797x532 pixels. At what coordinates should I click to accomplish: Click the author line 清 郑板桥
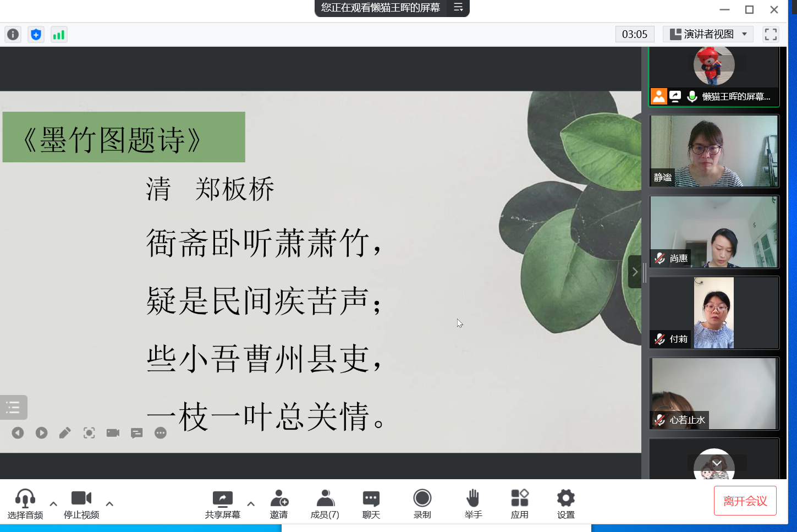point(210,189)
